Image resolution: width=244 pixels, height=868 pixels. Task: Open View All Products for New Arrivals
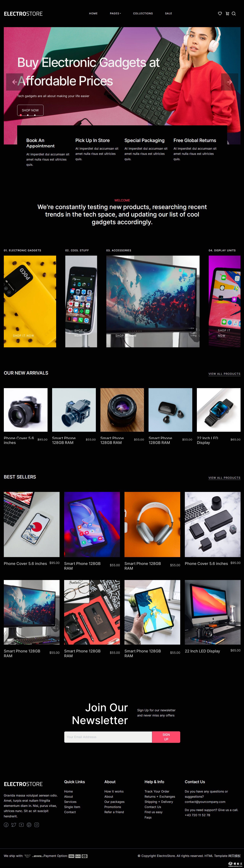click(x=224, y=374)
